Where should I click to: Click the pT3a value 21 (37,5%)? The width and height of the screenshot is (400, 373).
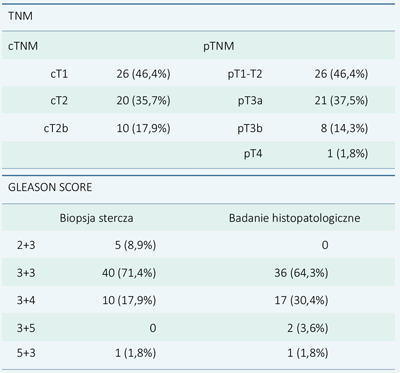tap(341, 101)
